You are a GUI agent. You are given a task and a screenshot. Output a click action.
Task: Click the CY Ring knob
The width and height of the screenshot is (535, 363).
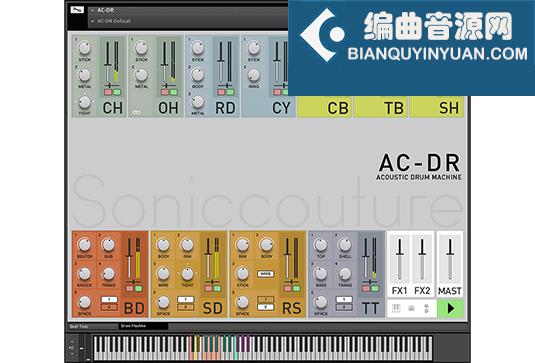point(254,75)
